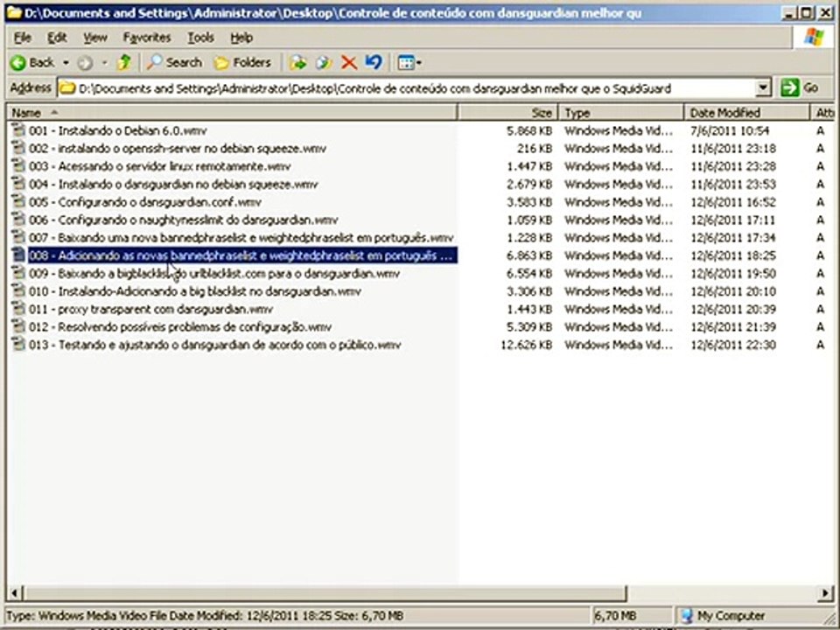Click the 5.868 KB size value
The height and width of the screenshot is (630, 840).
click(x=529, y=130)
